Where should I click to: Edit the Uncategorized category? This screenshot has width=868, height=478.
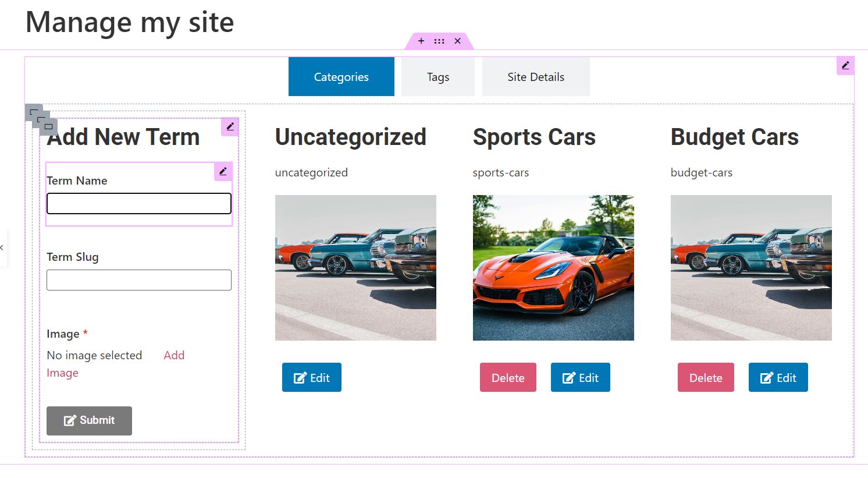(x=312, y=377)
